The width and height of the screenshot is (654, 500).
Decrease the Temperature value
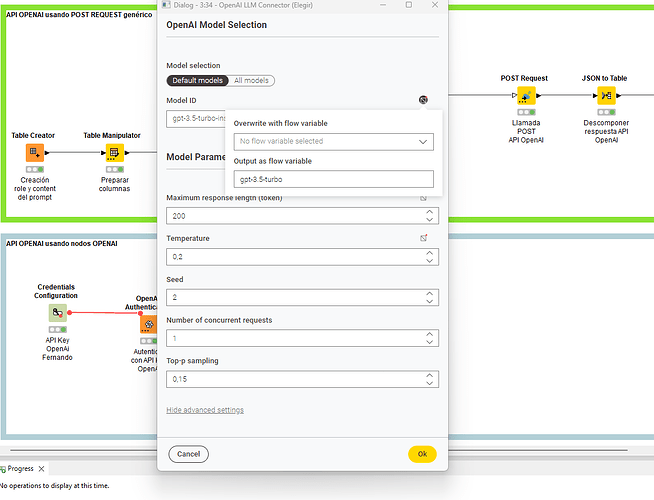click(x=430, y=261)
